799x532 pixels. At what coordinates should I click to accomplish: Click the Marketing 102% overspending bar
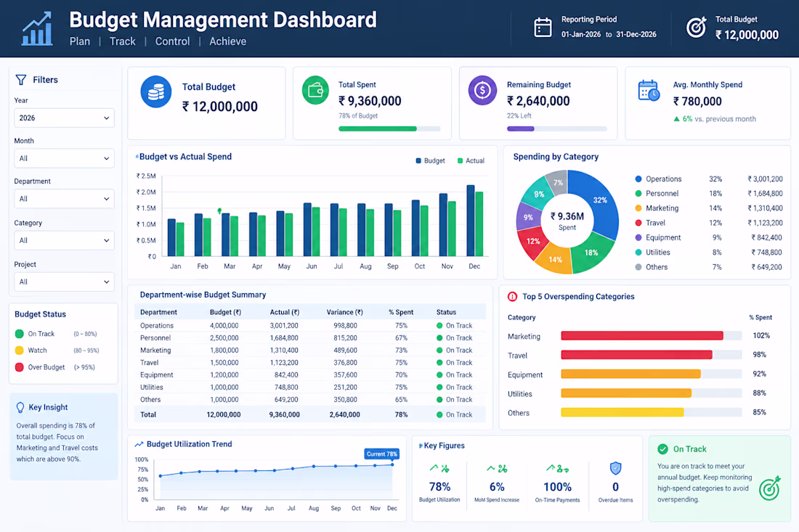tap(642, 335)
